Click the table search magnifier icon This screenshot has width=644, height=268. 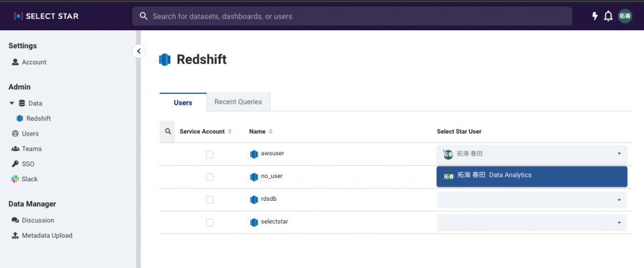[168, 132]
